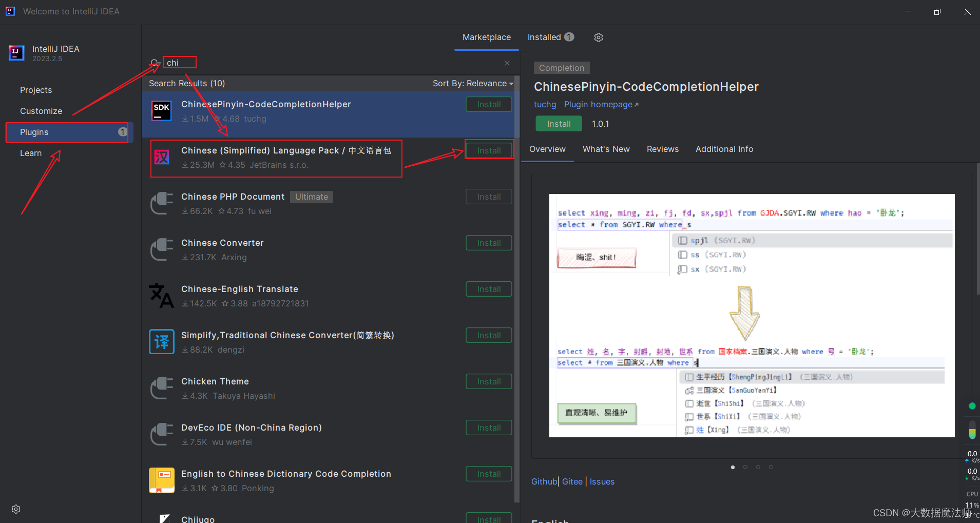Click the Chinese PHP Document plugin icon
Image resolution: width=980 pixels, height=523 pixels.
162,203
